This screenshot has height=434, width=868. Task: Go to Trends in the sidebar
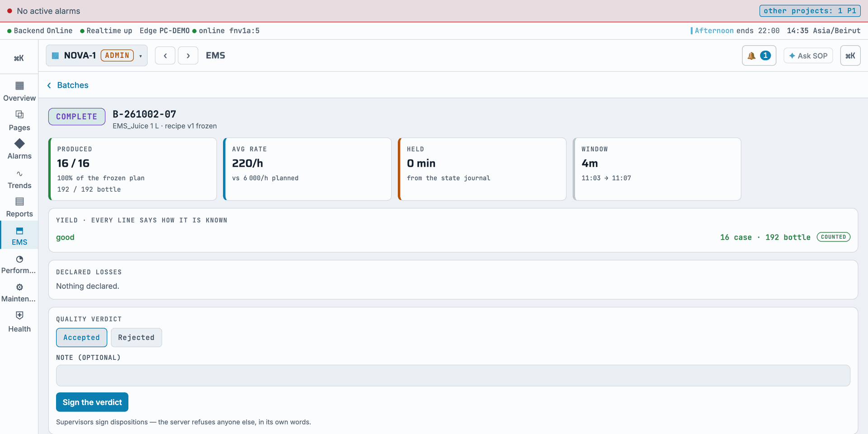(19, 179)
